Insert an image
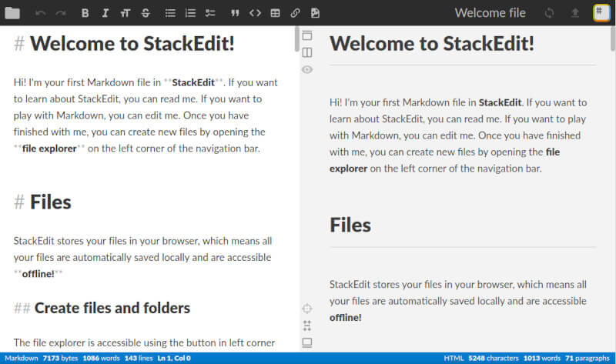This screenshot has height=364, width=616. pyautogui.click(x=315, y=13)
